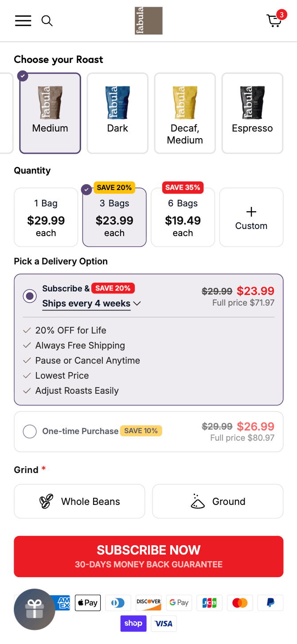Click the PayPal payment icon
Viewport: 297px width, 644px height.
[x=270, y=603]
